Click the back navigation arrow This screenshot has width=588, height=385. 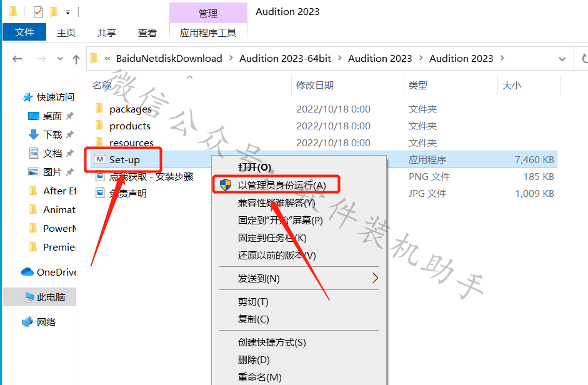pos(17,59)
